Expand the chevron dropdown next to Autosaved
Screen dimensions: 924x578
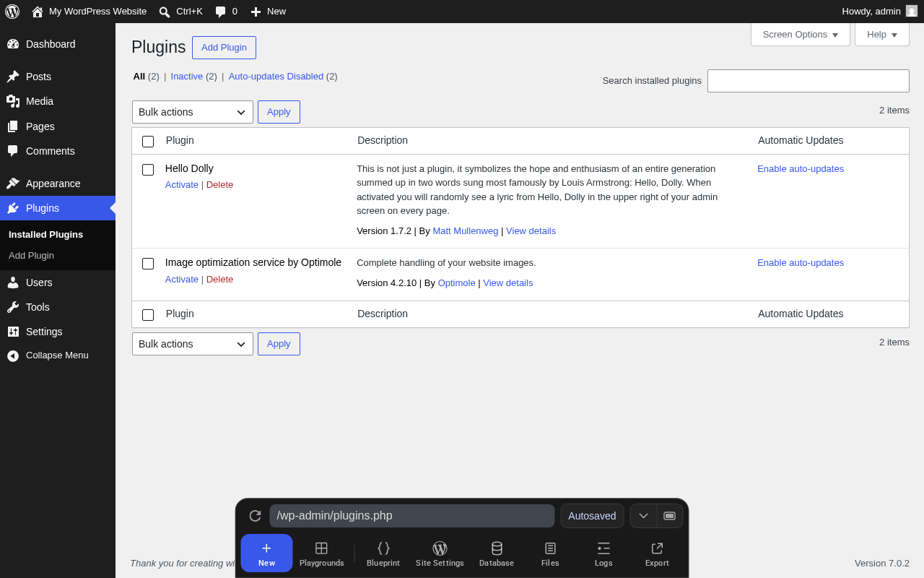(x=643, y=516)
